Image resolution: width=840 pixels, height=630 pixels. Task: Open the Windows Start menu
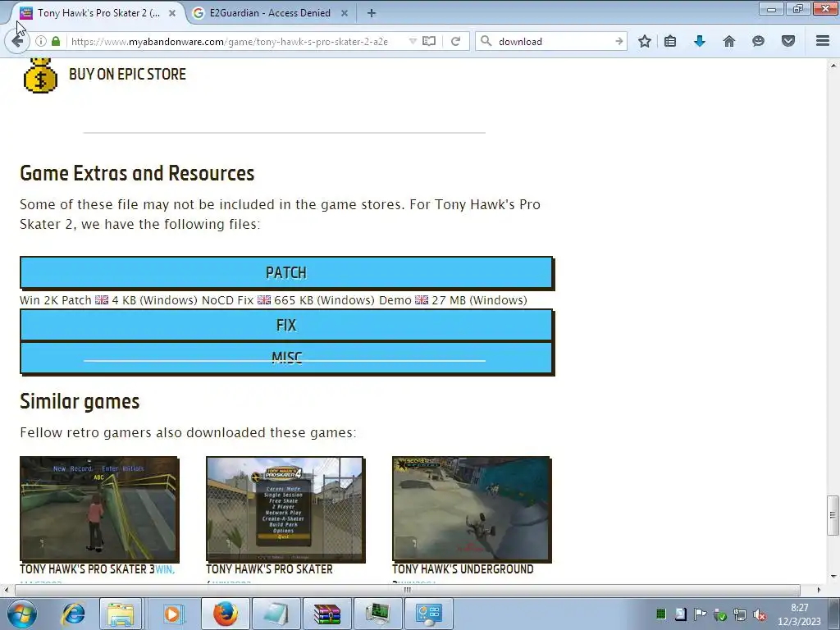(x=21, y=614)
